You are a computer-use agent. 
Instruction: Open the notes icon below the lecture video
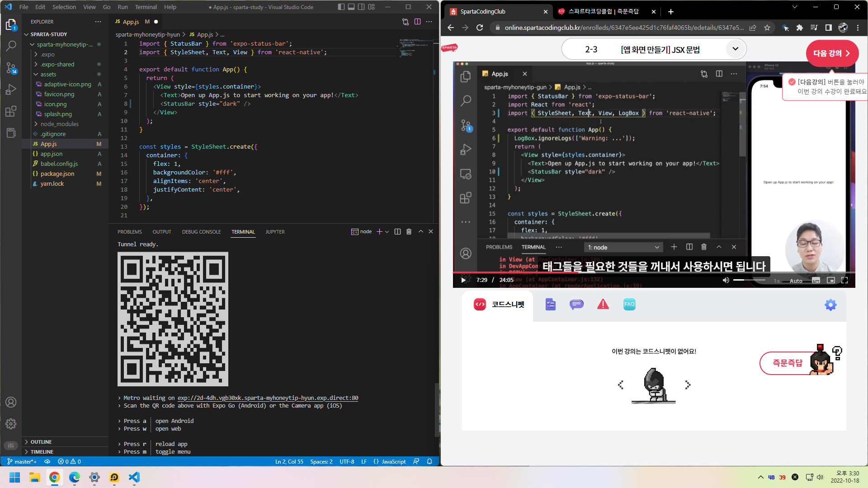click(550, 305)
